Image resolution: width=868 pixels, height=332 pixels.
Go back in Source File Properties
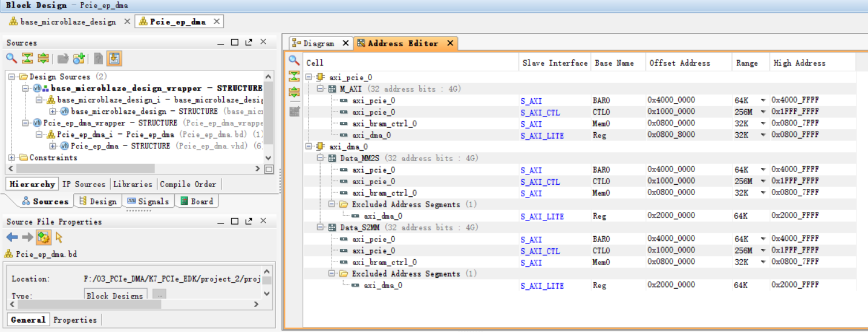(12, 237)
